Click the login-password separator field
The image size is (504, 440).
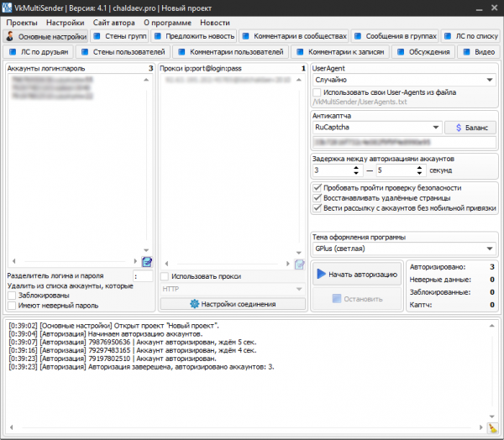coord(143,276)
